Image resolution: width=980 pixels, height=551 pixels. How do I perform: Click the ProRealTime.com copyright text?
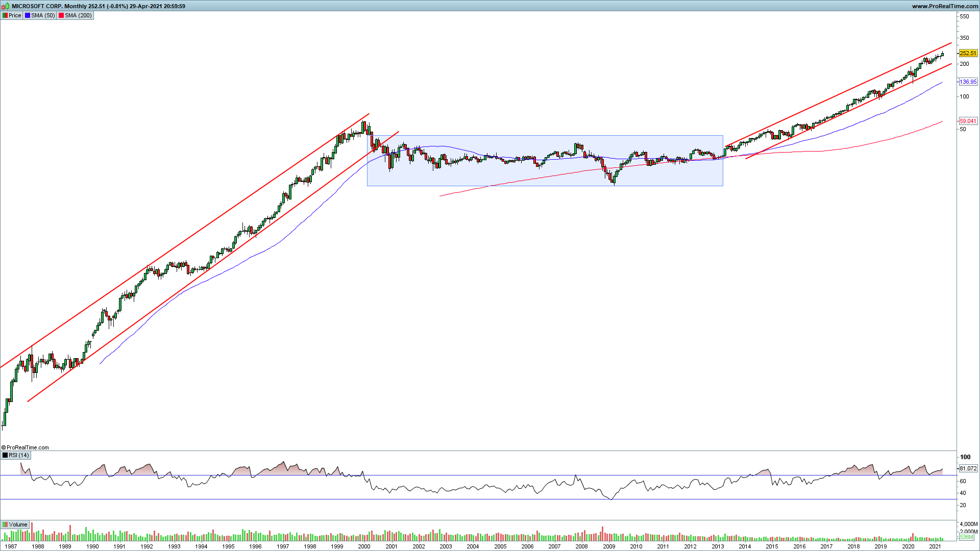point(26,447)
